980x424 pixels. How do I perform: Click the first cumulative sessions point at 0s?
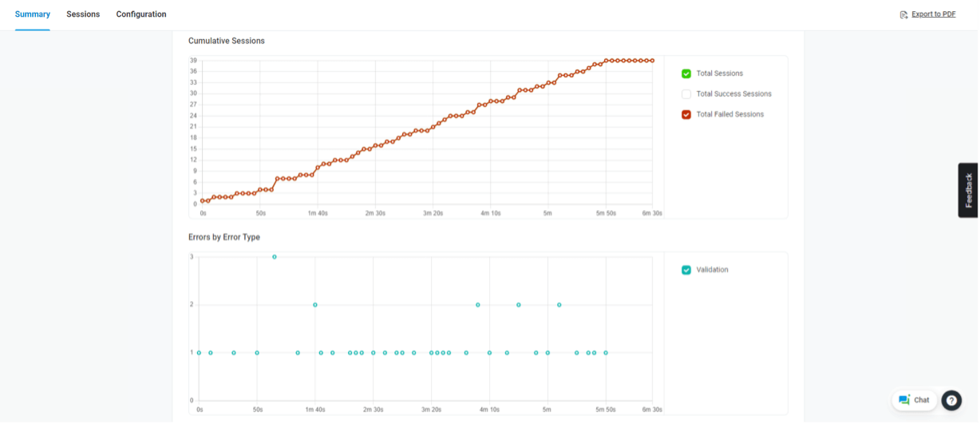(203, 200)
